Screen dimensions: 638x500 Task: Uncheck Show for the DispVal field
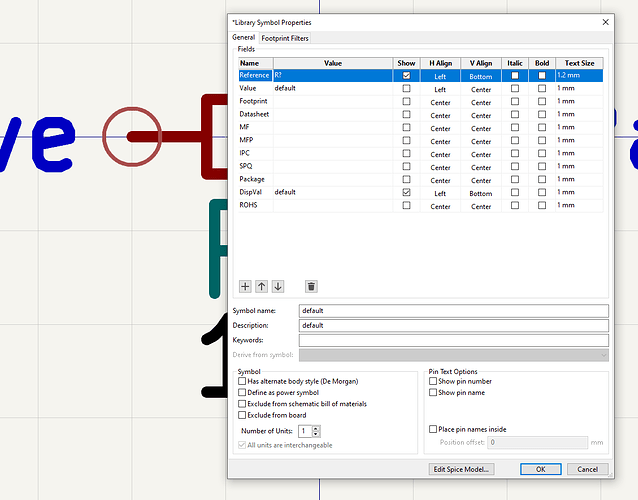[406, 192]
